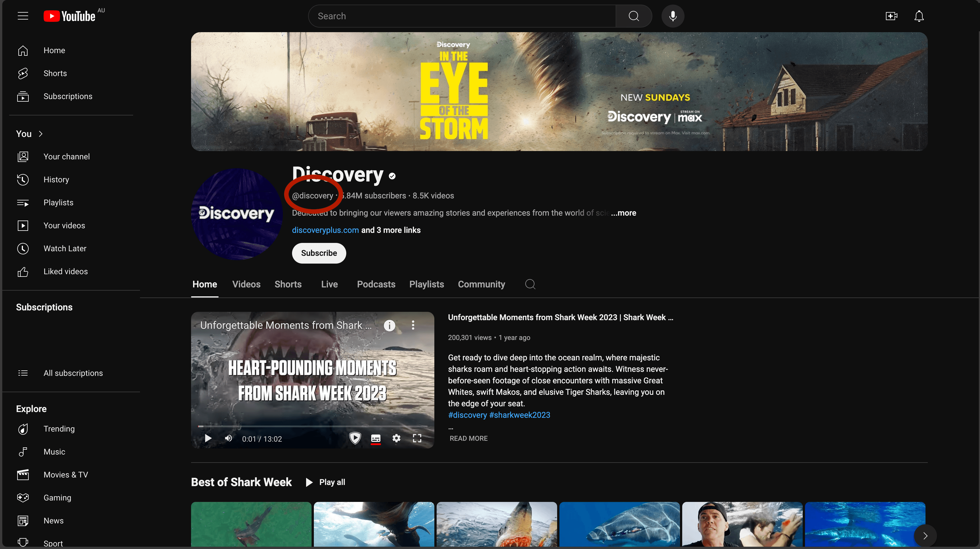Play the featured Shark Week video
This screenshot has width=980, height=549.
click(208, 438)
